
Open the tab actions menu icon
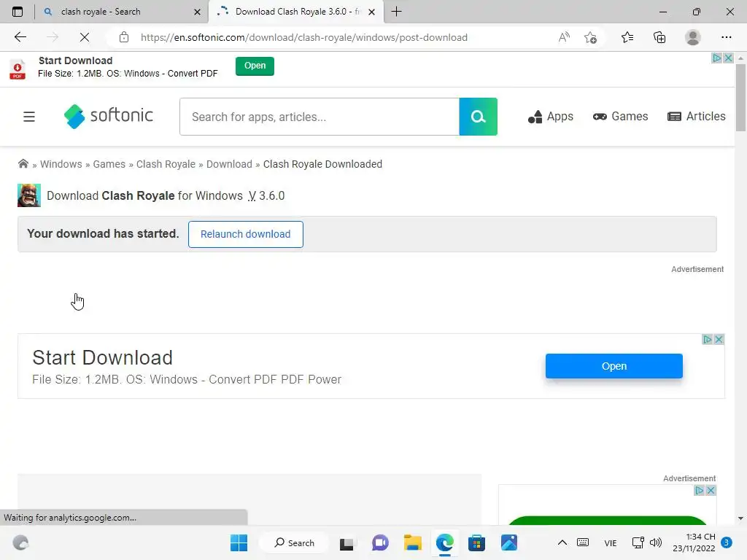click(18, 12)
